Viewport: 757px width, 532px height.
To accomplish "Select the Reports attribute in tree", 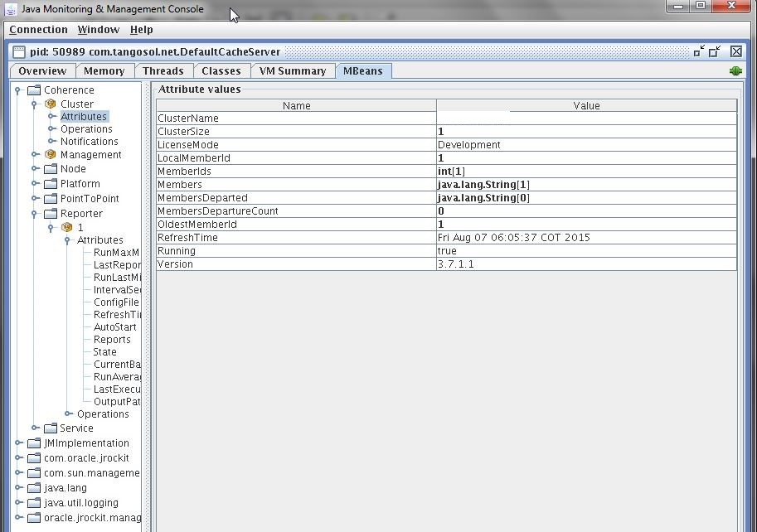I will [112, 340].
